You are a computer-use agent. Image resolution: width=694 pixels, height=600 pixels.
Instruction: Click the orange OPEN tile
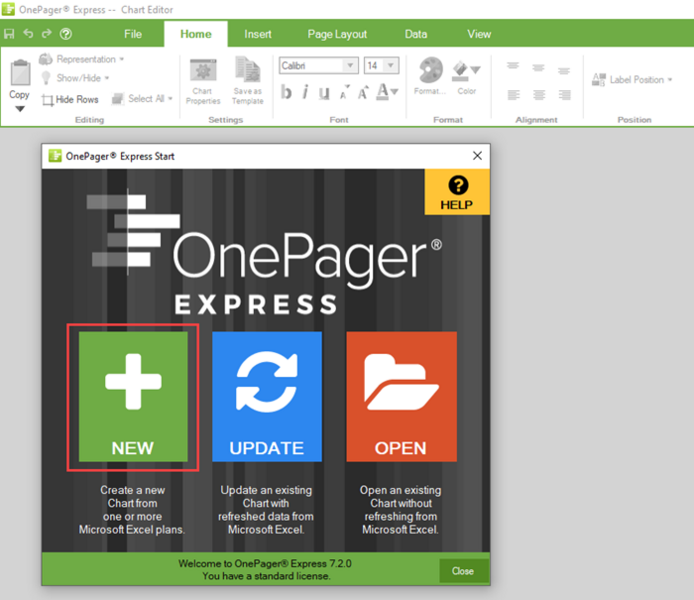[x=401, y=397]
